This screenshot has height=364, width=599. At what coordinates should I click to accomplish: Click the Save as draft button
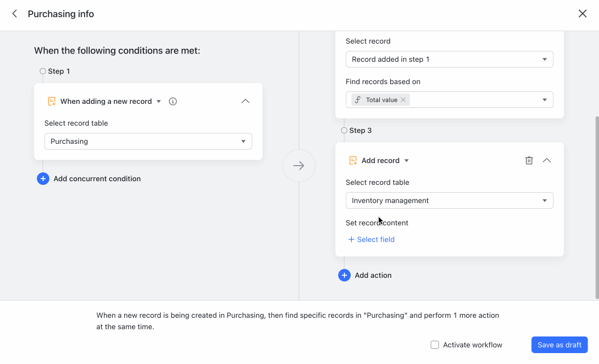(x=560, y=345)
